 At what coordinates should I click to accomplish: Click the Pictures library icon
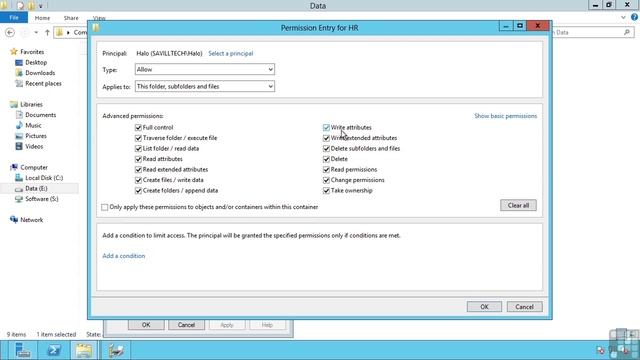pyautogui.click(x=19, y=136)
